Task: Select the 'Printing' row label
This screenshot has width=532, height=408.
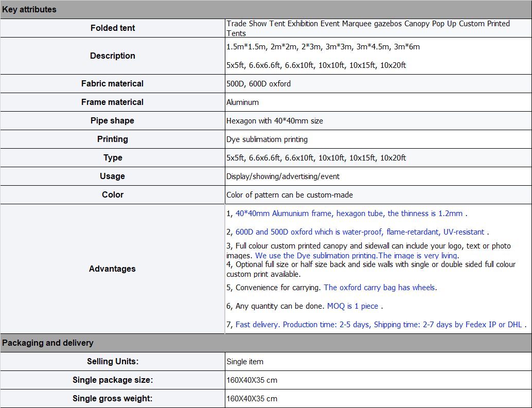Action: click(x=113, y=139)
